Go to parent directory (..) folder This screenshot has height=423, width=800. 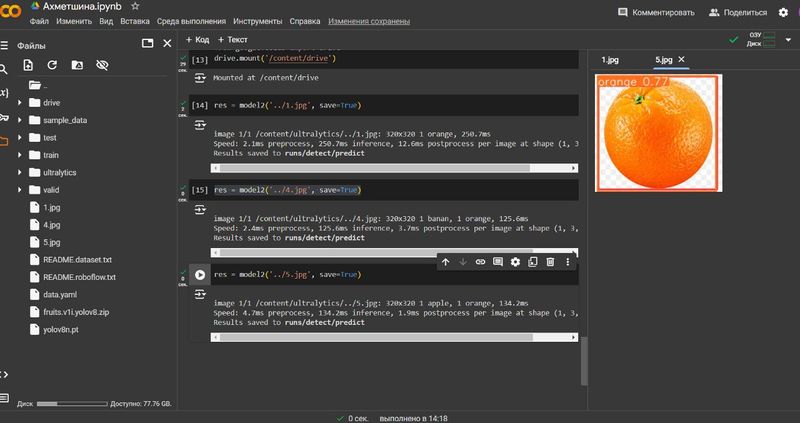[38, 85]
